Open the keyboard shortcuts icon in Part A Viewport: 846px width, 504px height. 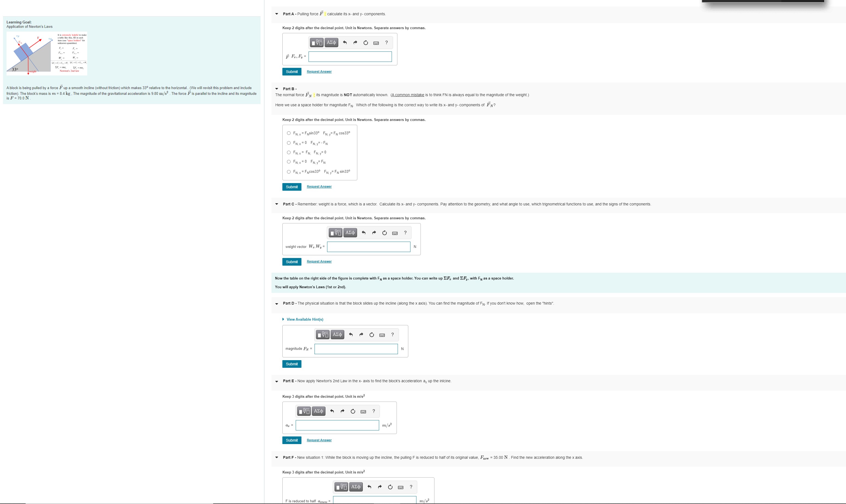376,43
